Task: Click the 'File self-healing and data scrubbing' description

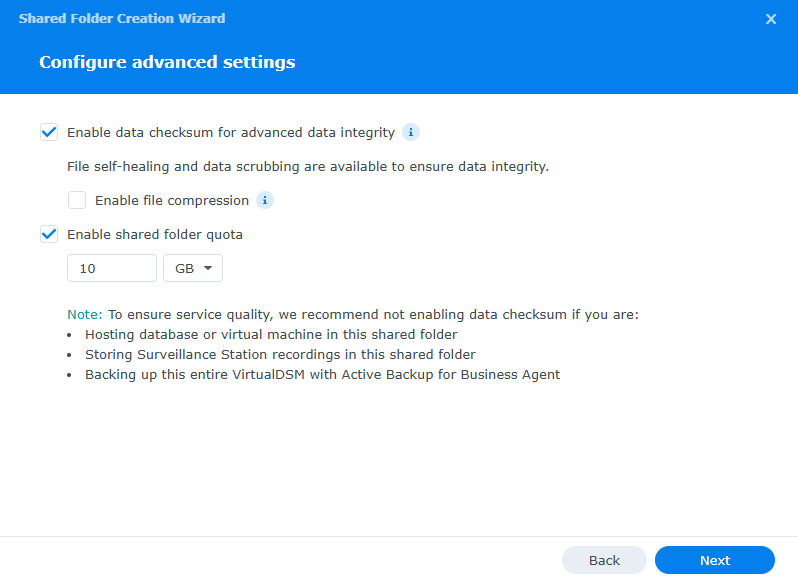Action: tap(308, 166)
